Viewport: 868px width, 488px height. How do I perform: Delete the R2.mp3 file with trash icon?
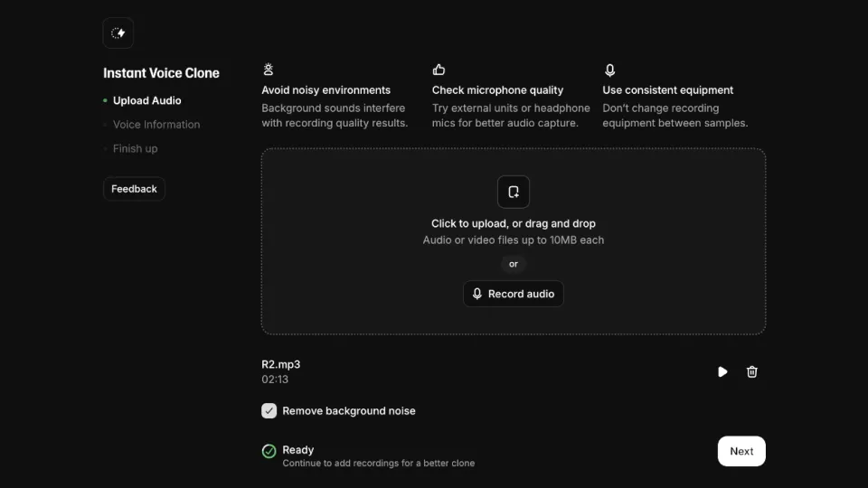point(751,371)
